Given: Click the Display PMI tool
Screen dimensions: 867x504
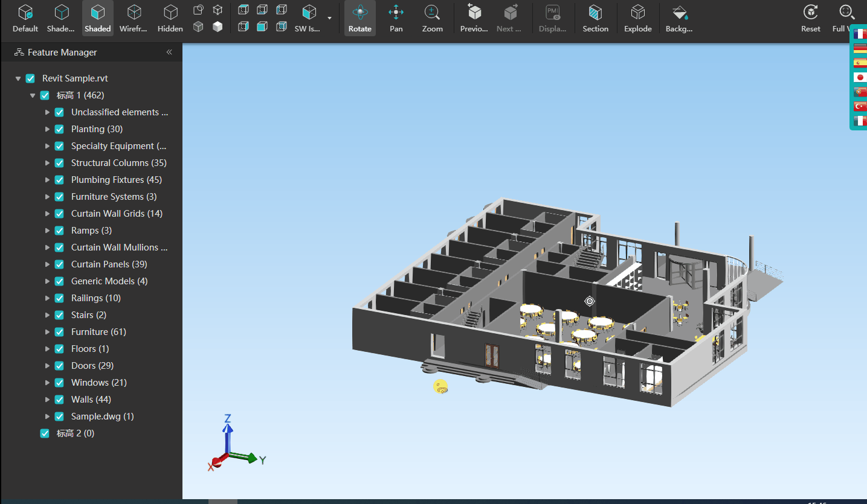Looking at the screenshot, I should pyautogui.click(x=553, y=18).
